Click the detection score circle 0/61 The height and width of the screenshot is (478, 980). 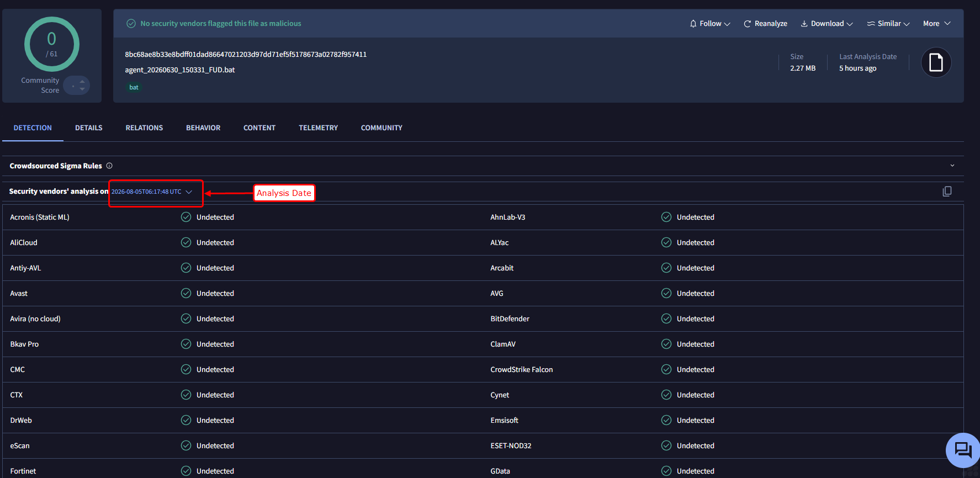click(x=51, y=44)
